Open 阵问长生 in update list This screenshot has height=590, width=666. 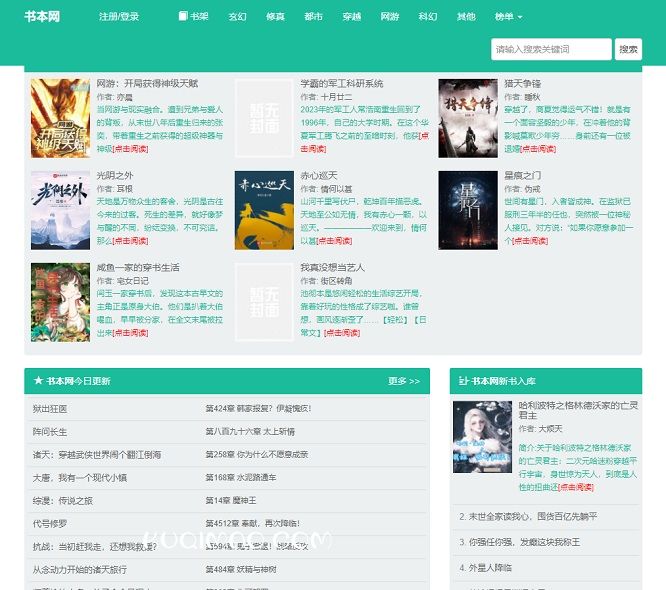tap(50, 432)
